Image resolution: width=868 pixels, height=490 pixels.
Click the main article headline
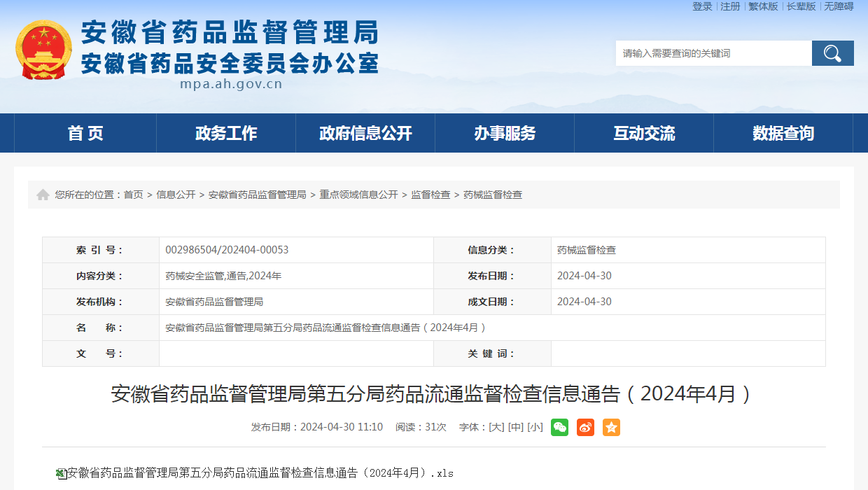coord(433,394)
